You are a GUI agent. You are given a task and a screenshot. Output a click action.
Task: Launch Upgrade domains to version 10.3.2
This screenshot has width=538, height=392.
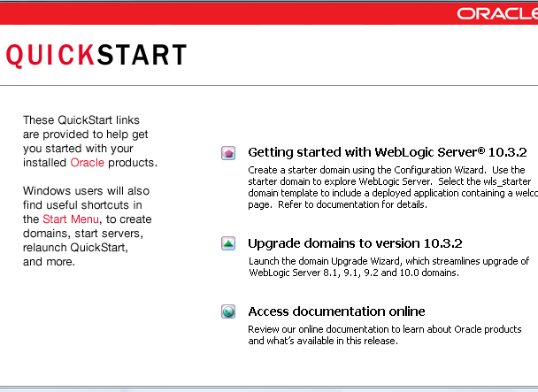click(x=355, y=243)
